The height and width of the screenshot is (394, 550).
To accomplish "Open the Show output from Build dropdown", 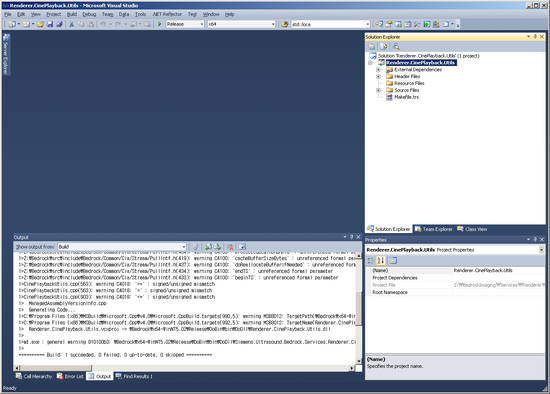I will [183, 247].
